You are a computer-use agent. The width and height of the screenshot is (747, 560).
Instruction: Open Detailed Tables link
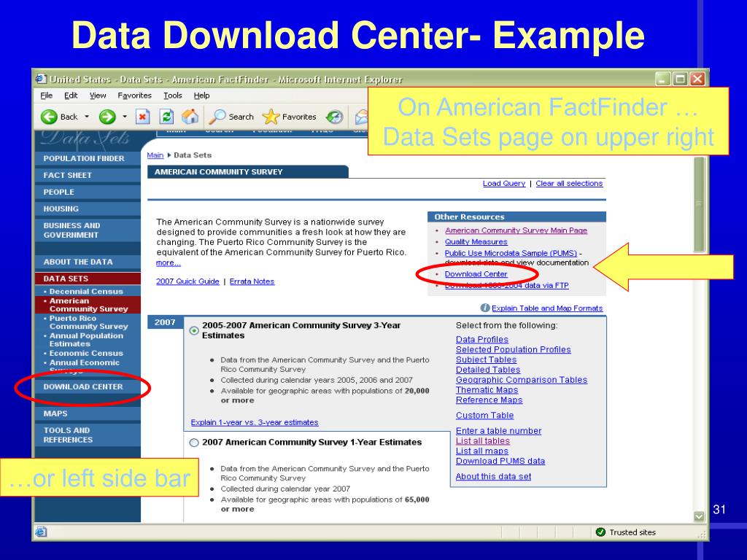[488, 370]
